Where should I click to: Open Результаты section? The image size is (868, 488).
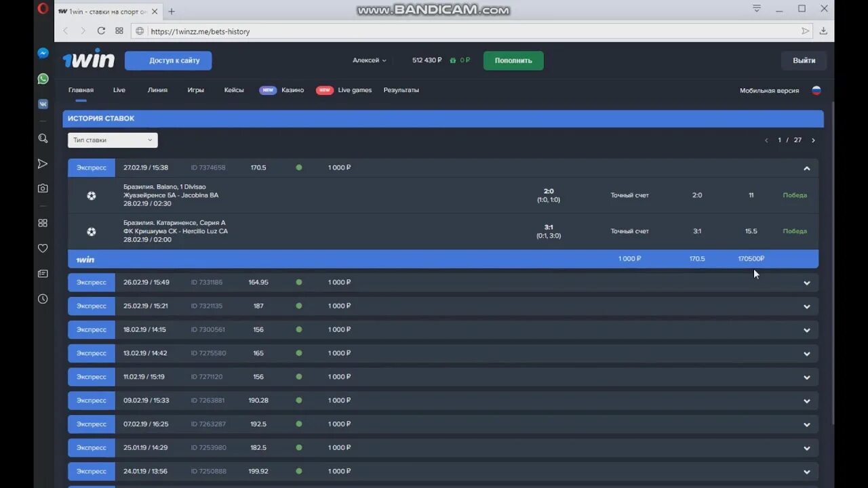pyautogui.click(x=401, y=90)
